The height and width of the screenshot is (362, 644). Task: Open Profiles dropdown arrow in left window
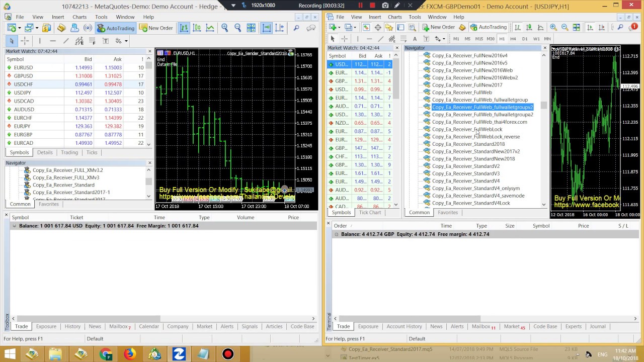point(37,28)
